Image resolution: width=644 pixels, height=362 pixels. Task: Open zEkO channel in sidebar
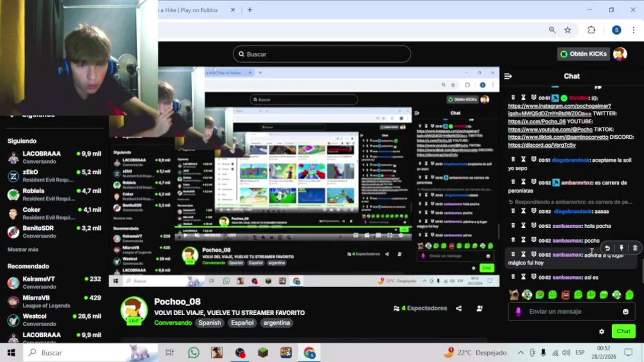coord(54,175)
